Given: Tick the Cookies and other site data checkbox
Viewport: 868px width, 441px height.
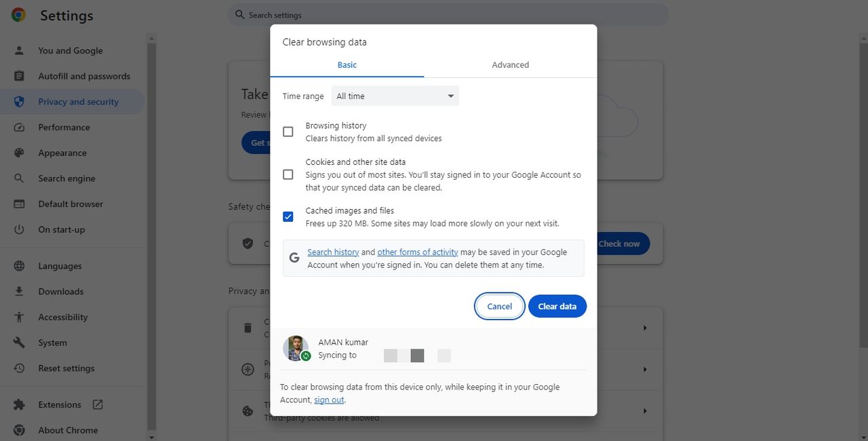Looking at the screenshot, I should [288, 174].
